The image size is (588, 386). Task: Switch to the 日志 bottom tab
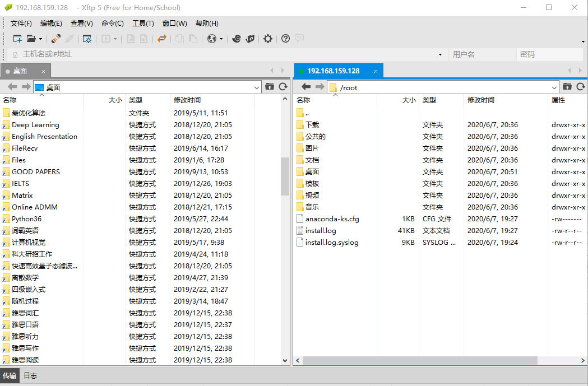30,375
